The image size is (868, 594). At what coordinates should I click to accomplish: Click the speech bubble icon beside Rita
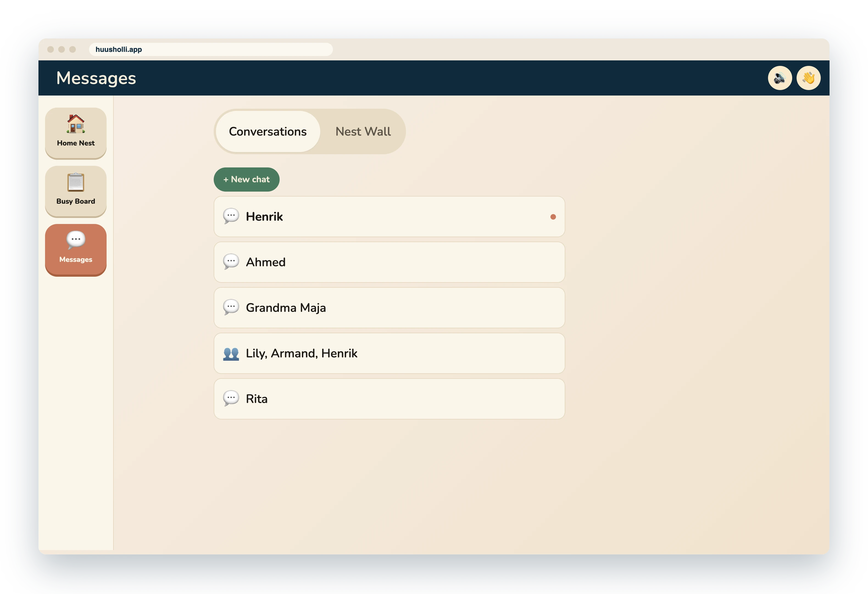point(231,398)
